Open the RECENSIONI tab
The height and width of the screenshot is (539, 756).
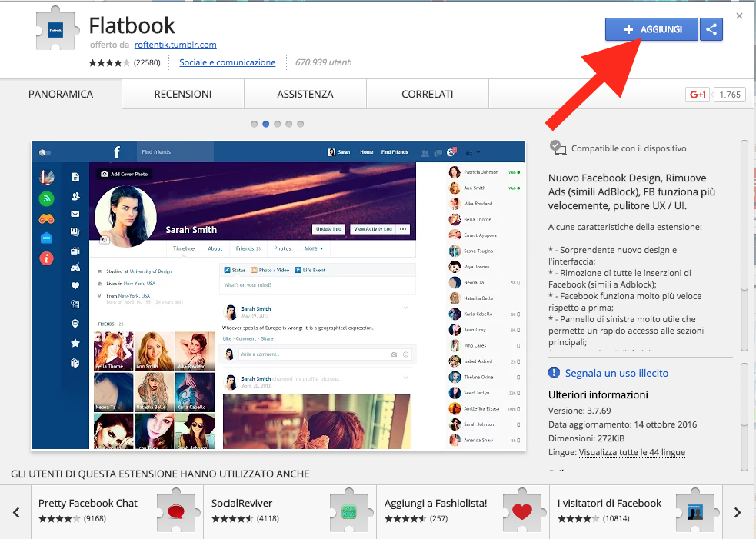[183, 94]
